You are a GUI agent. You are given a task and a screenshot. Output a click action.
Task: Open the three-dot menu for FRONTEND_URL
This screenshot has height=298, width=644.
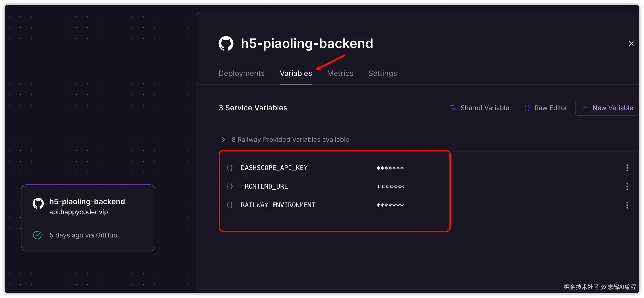pyautogui.click(x=627, y=186)
